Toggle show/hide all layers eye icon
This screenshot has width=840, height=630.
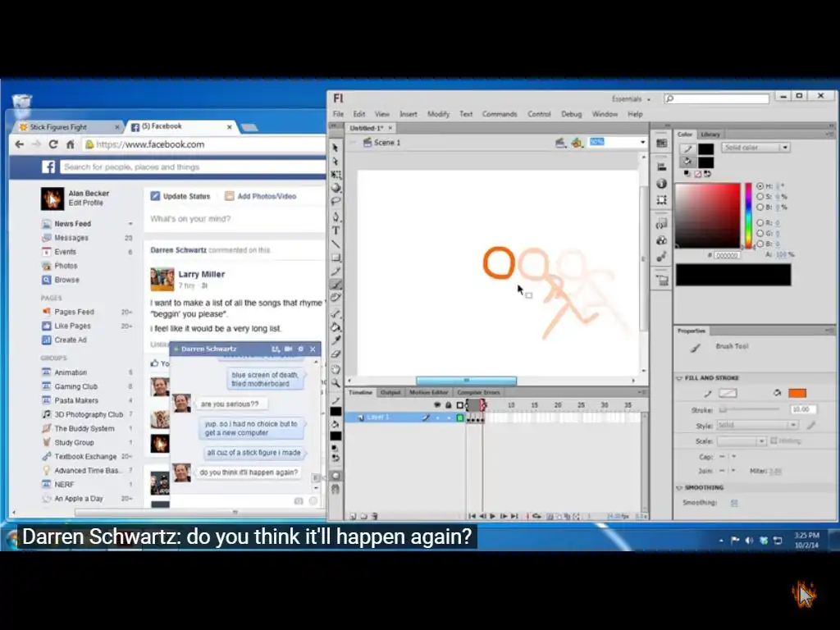click(437, 405)
